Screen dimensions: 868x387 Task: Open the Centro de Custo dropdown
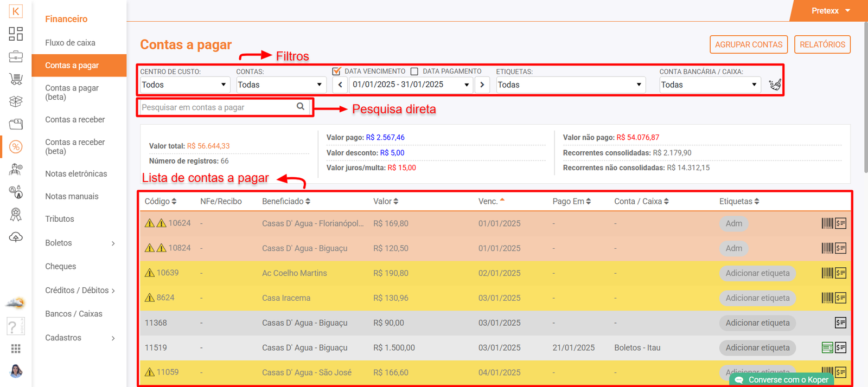184,85
